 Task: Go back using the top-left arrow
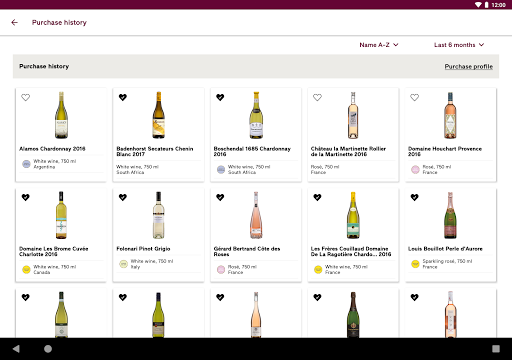(14, 22)
